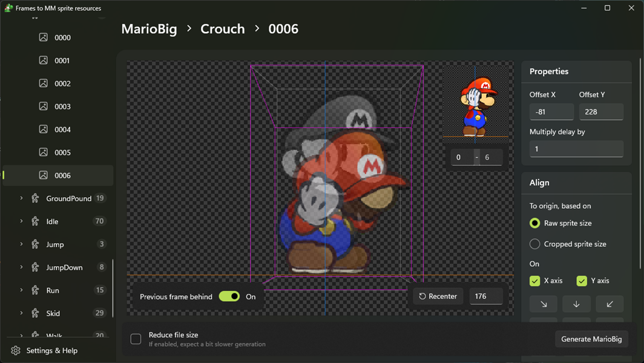The width and height of the screenshot is (644, 363).
Task: Uncheck the X axis checkbox
Action: (535, 281)
